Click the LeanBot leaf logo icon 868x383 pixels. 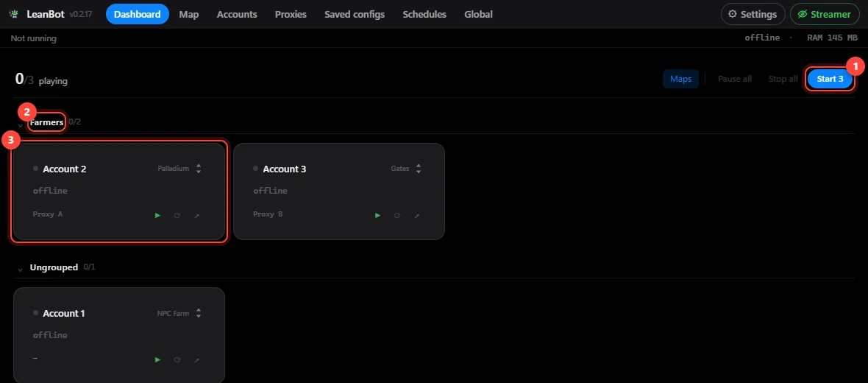pos(15,15)
